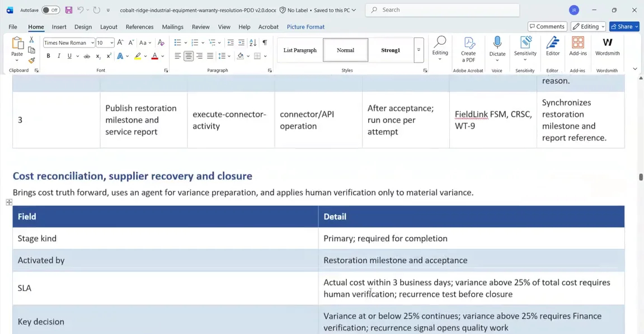
Task: Apply the yellow text highlight color
Action: click(x=138, y=56)
